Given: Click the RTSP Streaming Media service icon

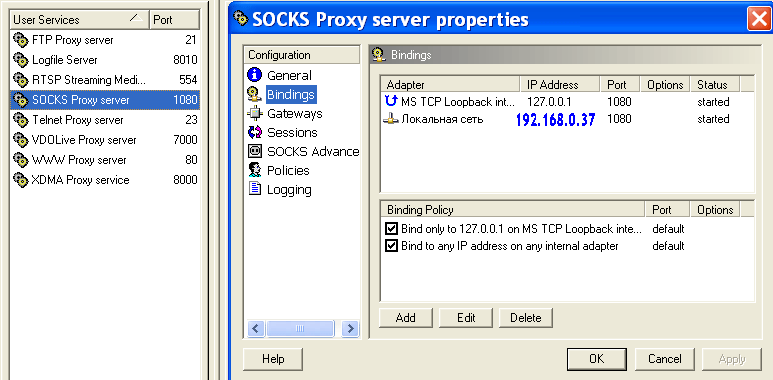Looking at the screenshot, I should [x=21, y=80].
